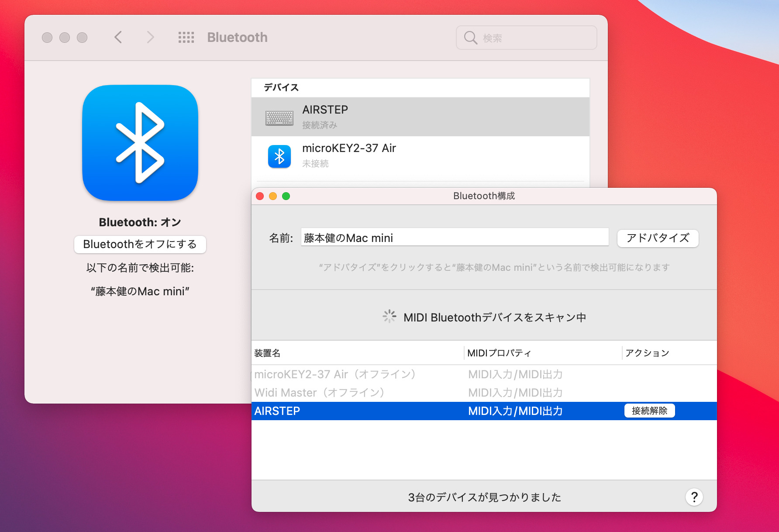Zoom the Bluetooth構成 window with the green button

(x=286, y=196)
